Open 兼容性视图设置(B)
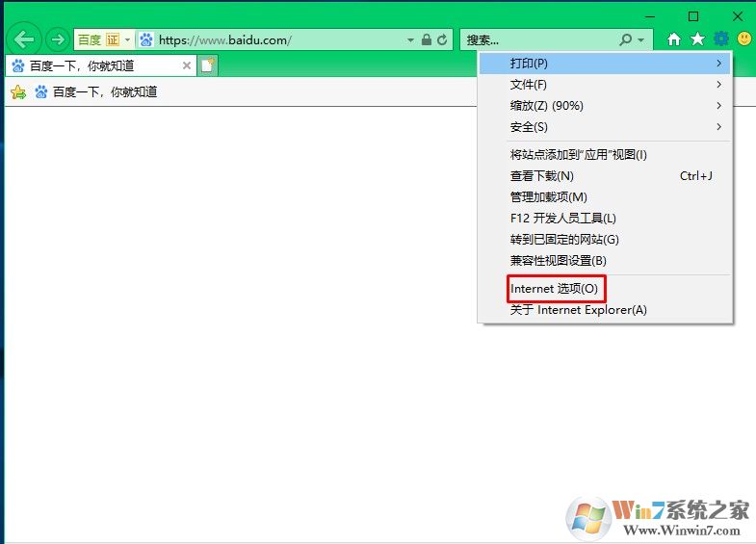 [605, 261]
